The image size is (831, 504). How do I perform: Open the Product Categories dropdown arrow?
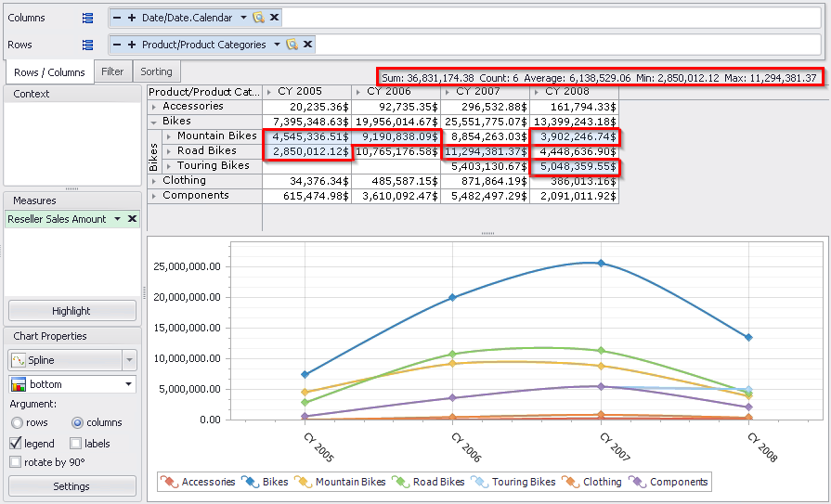point(277,45)
